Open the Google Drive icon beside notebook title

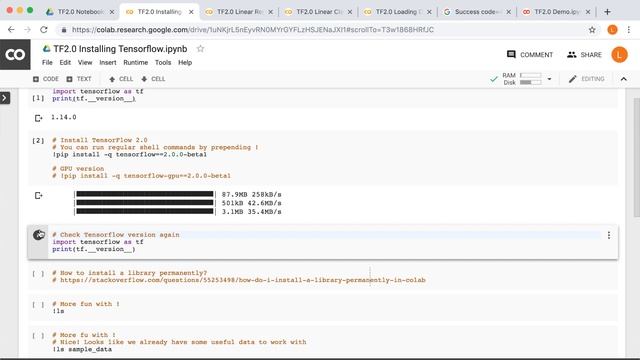click(47, 49)
